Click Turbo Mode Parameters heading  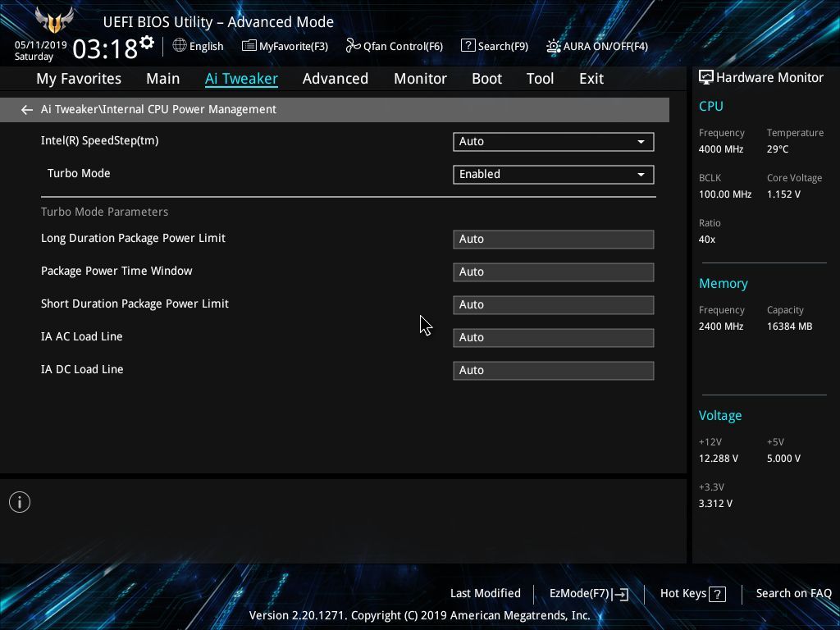coord(104,212)
